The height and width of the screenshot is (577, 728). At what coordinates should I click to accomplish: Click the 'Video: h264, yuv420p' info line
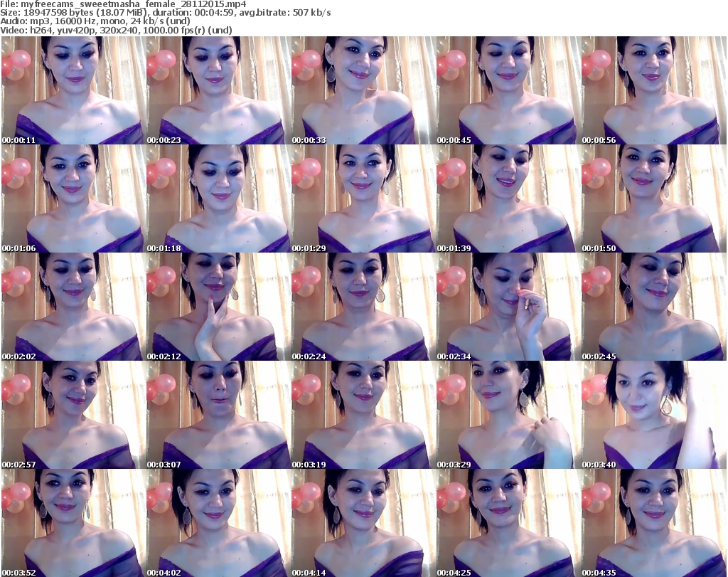click(x=116, y=30)
